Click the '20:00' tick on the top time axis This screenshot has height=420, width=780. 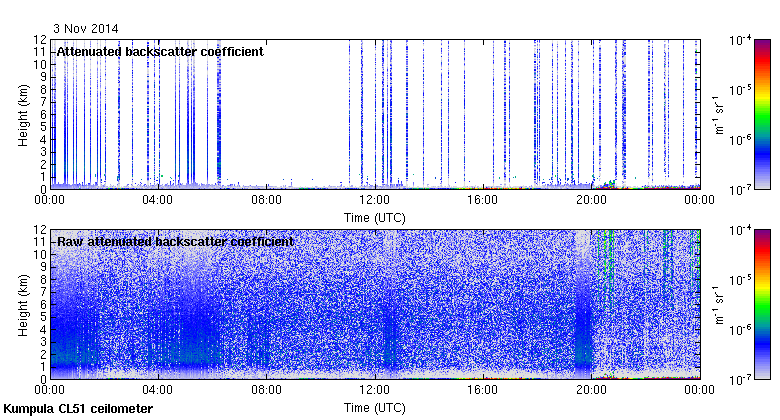click(591, 200)
